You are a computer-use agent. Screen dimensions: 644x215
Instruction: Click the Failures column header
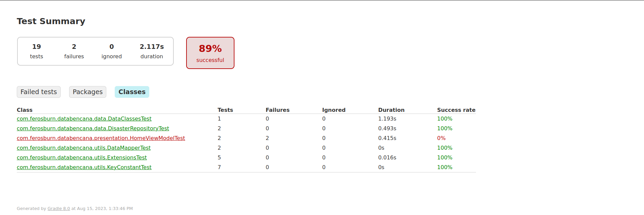point(278,110)
